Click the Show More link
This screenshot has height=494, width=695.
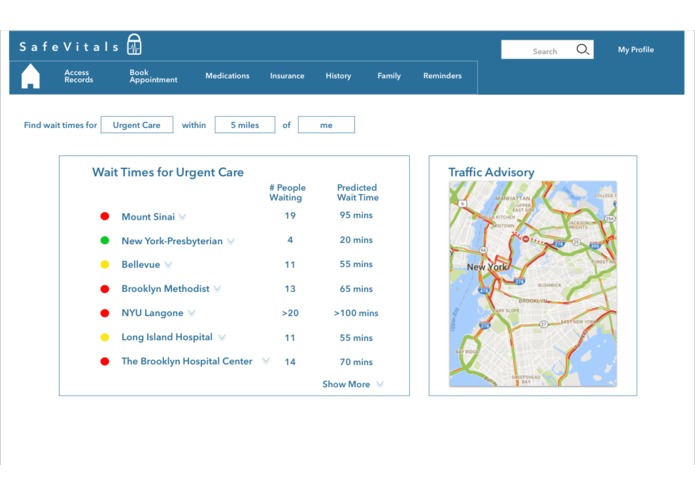click(346, 384)
